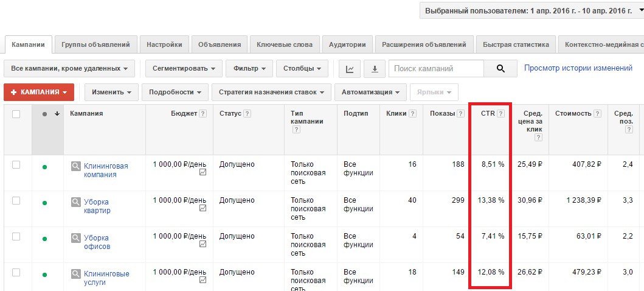Sort by the Кампания column header
The height and width of the screenshot is (291, 644).
click(x=86, y=113)
